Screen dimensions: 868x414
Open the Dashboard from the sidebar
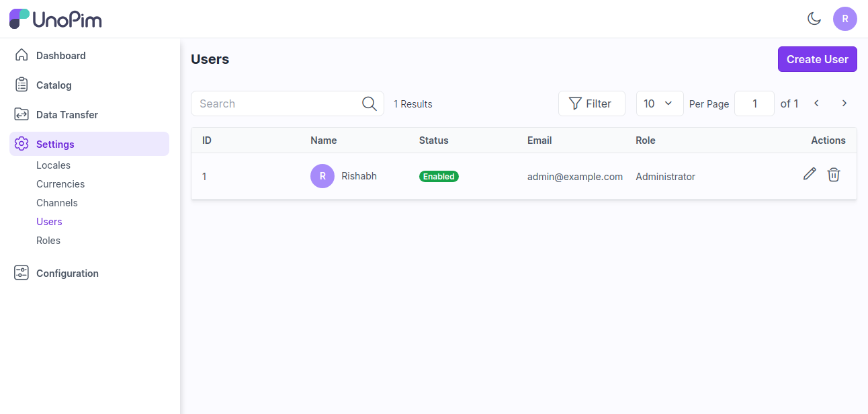tap(60, 55)
